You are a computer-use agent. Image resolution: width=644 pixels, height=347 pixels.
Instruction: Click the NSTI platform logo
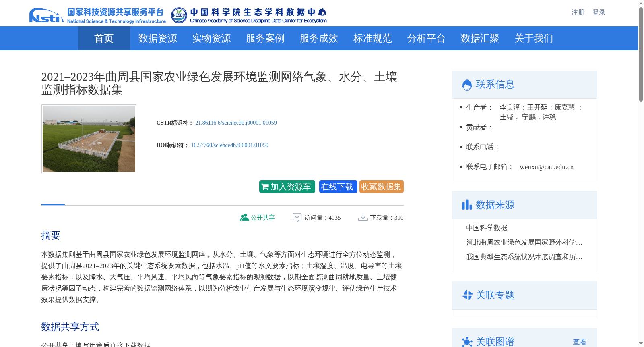[x=97, y=15]
